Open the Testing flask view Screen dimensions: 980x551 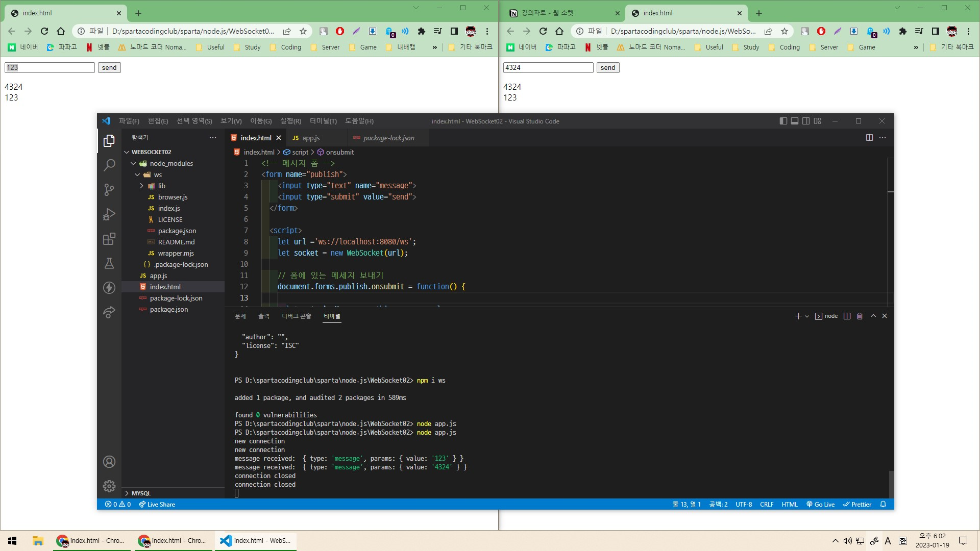[x=109, y=263]
